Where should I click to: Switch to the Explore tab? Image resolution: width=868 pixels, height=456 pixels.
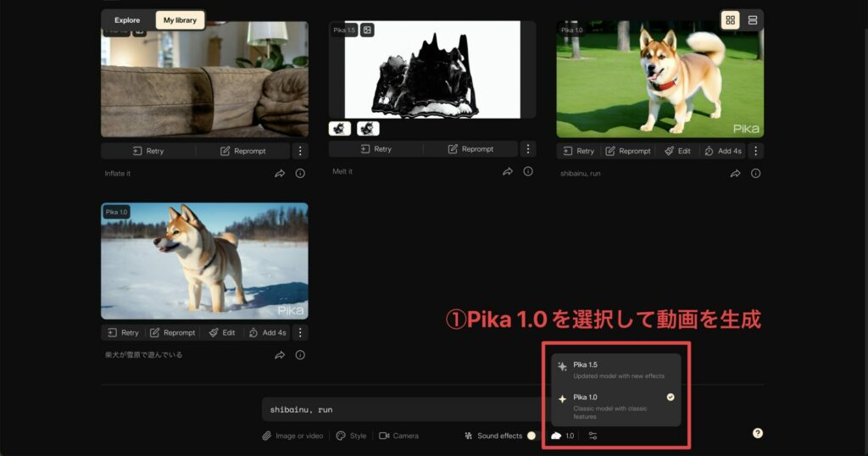tap(127, 20)
